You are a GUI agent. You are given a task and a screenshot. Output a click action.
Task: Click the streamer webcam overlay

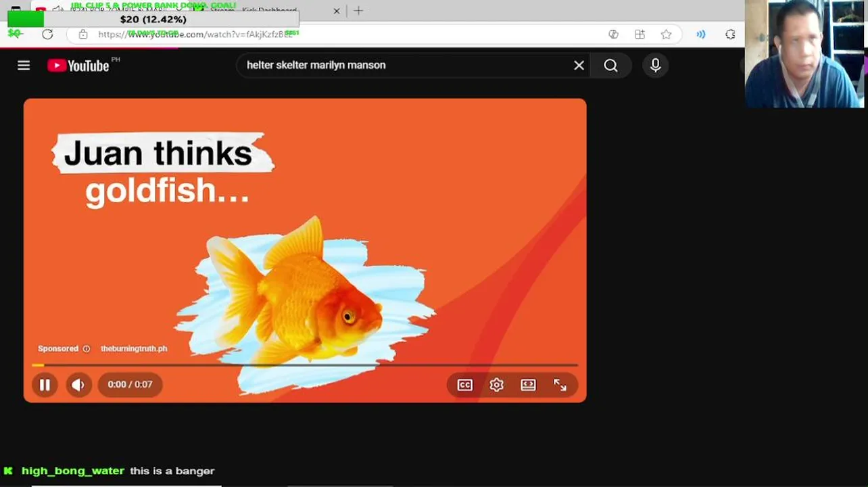[804, 54]
